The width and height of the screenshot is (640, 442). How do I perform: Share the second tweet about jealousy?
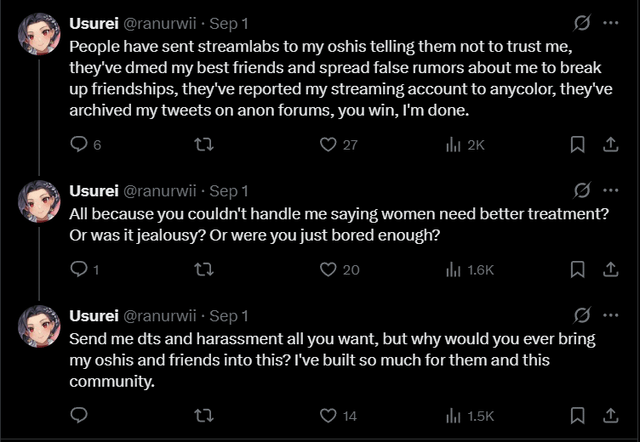click(x=610, y=269)
